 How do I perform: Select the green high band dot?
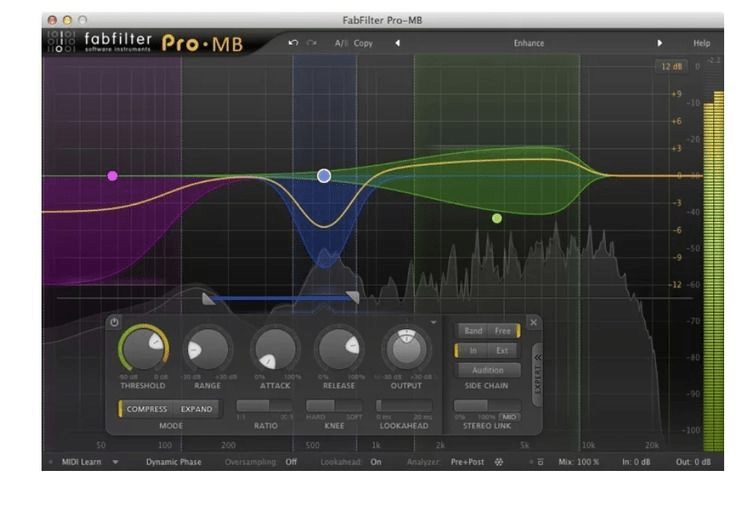(x=497, y=219)
